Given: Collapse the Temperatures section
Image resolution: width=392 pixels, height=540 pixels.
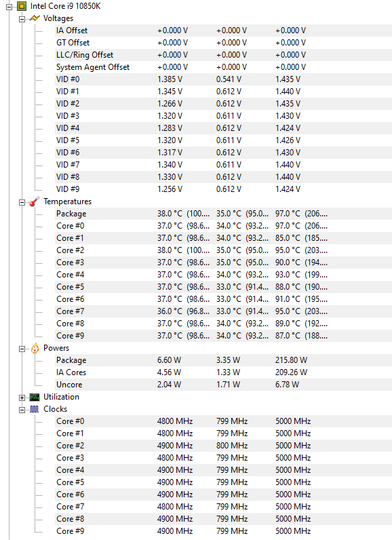Looking at the screenshot, I should (22, 202).
